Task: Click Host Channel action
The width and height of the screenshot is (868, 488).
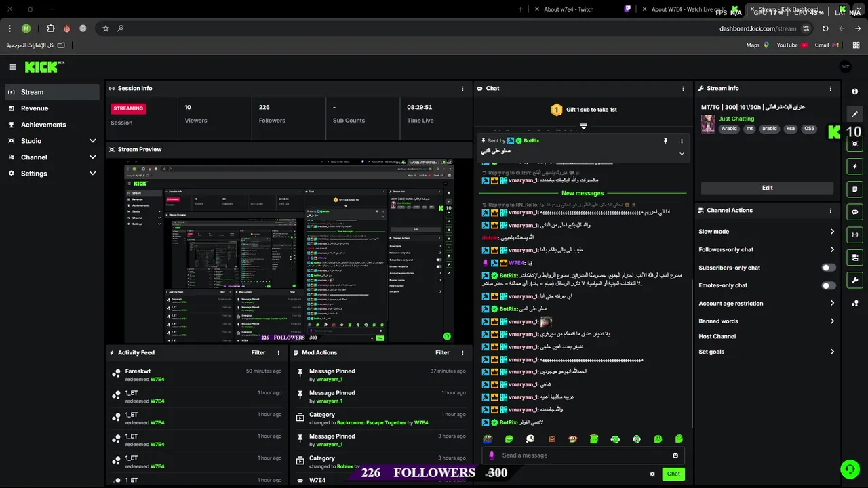Action: click(717, 337)
